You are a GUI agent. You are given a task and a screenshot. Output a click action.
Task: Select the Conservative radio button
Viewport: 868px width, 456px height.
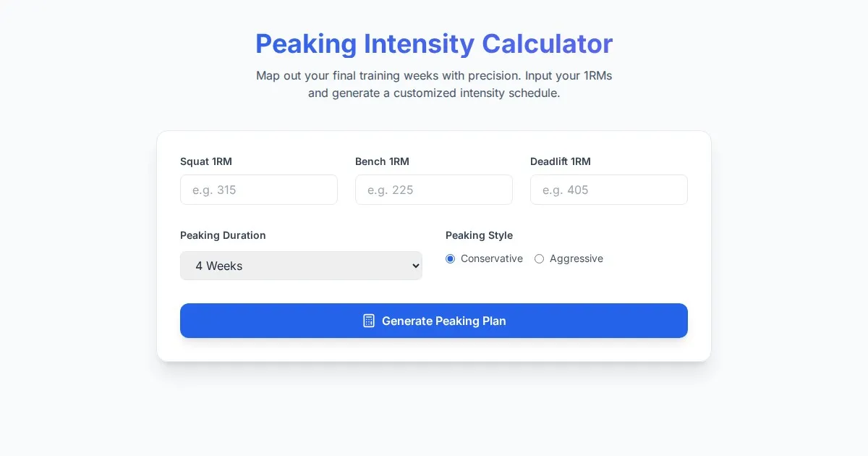(x=451, y=259)
